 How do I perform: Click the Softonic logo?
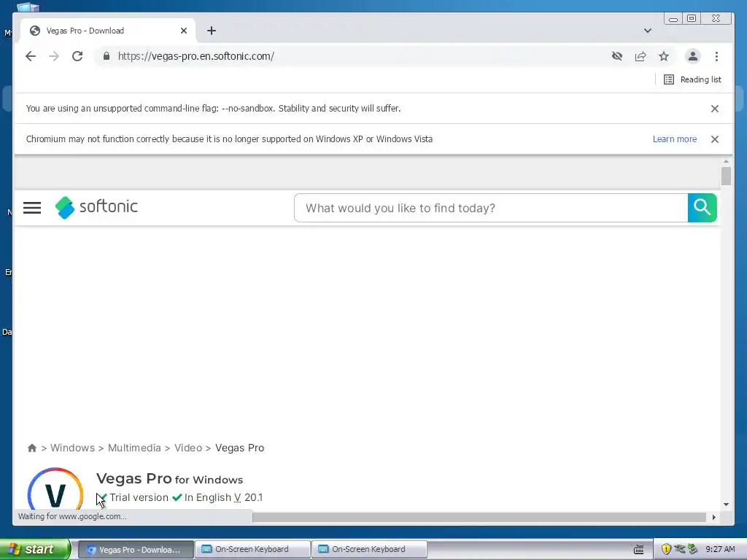96,207
